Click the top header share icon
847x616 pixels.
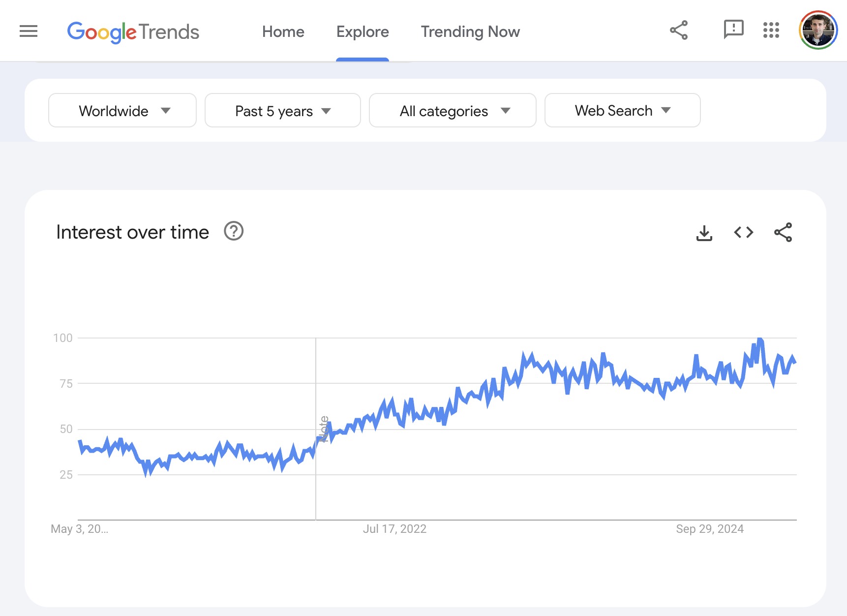(x=679, y=31)
